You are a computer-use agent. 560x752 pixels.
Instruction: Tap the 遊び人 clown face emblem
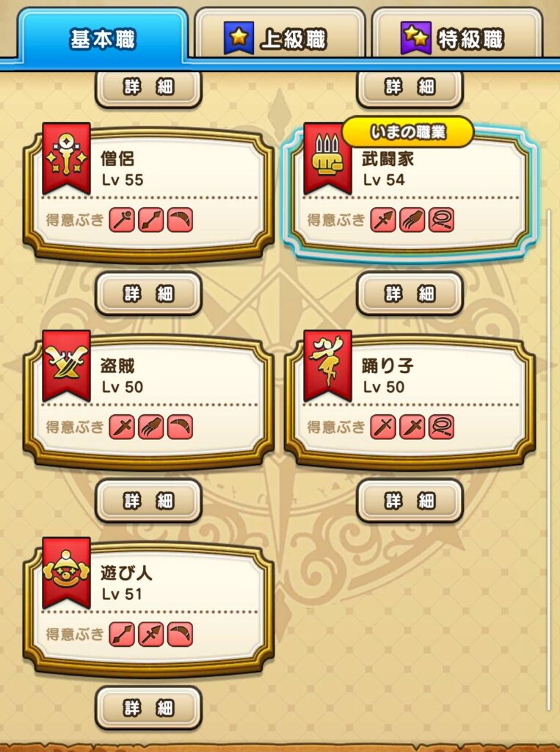coord(66,573)
